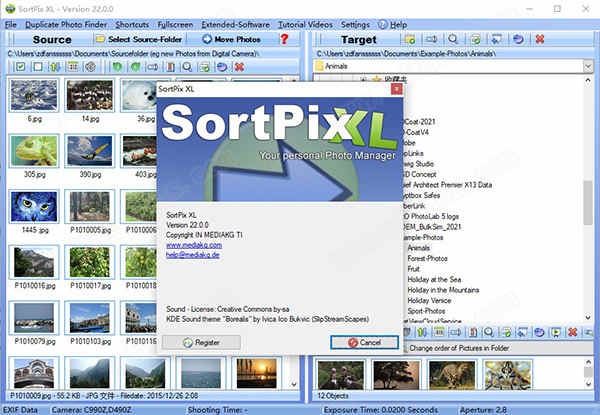Click the rename icon in Target toolbar
This screenshot has width=600, height=415.
(x=431, y=39)
